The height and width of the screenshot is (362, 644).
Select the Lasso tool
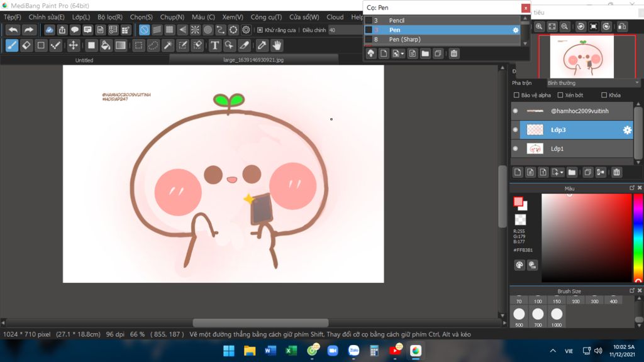click(153, 45)
